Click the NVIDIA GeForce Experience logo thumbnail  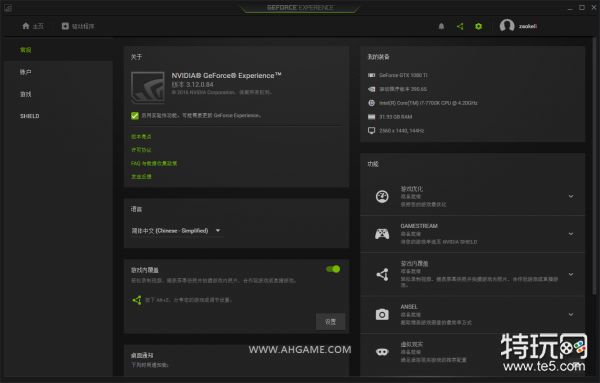tap(148, 88)
